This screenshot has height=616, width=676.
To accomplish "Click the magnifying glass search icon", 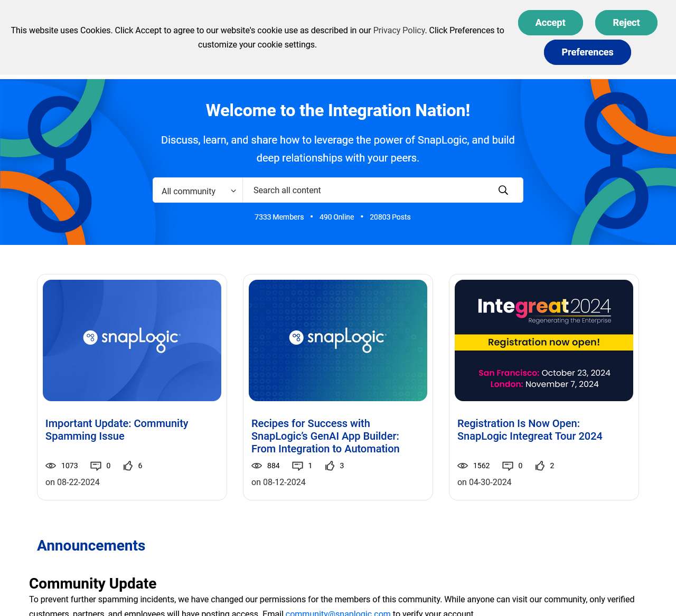I will pos(503,190).
